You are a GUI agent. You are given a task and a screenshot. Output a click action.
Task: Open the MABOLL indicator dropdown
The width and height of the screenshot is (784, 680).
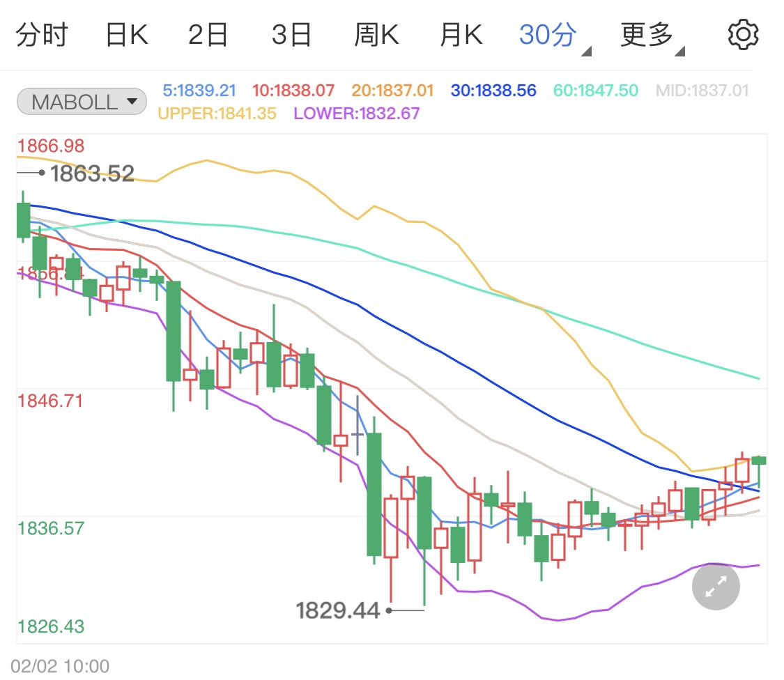[82, 102]
